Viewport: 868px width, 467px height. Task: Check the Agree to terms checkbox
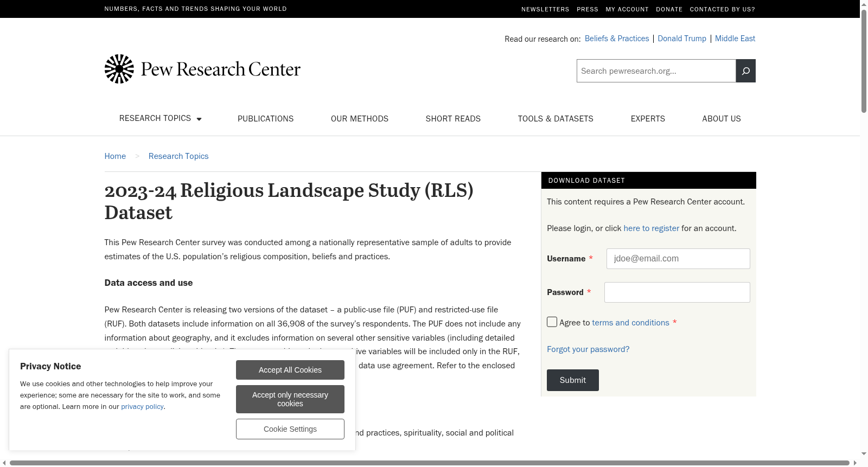[x=552, y=322]
